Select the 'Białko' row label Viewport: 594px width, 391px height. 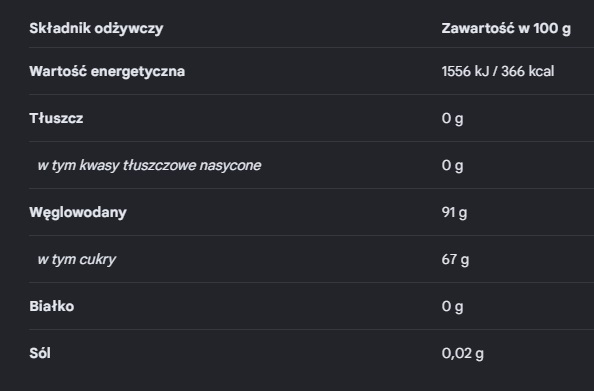pos(52,306)
